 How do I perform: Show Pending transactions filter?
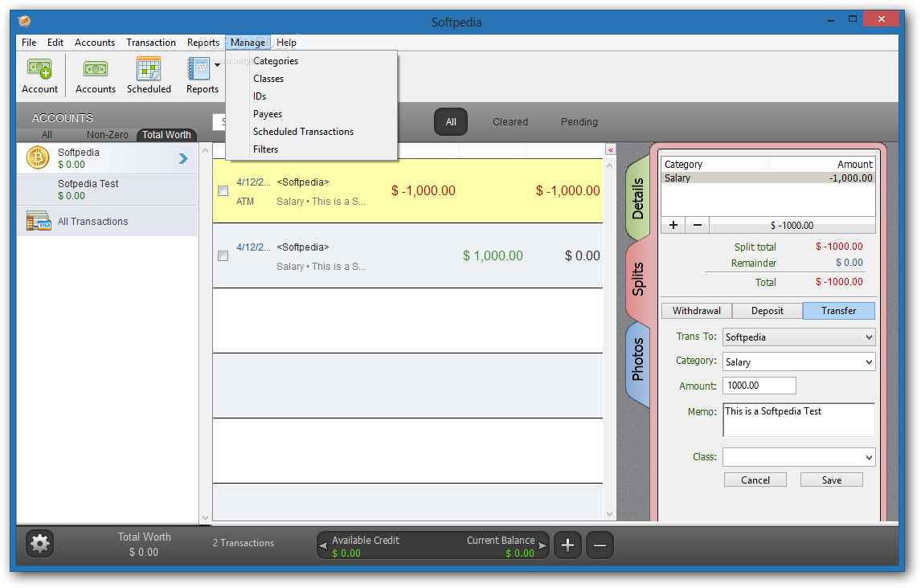click(x=579, y=122)
